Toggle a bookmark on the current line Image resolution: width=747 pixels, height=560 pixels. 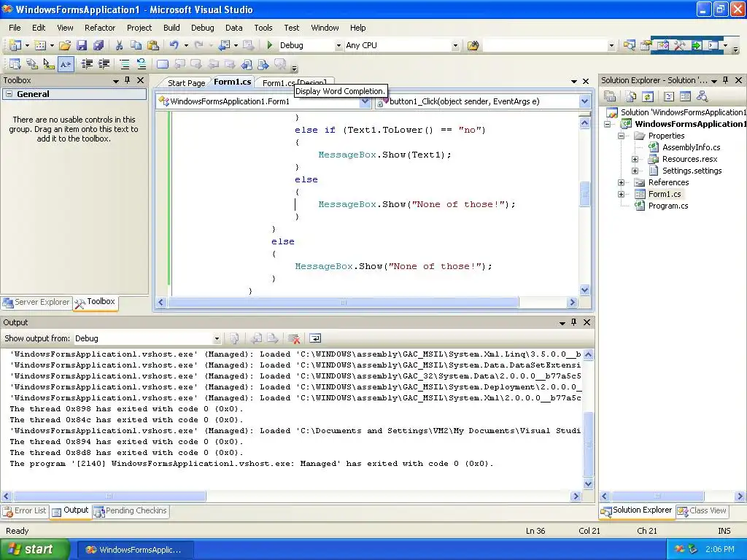(163, 64)
